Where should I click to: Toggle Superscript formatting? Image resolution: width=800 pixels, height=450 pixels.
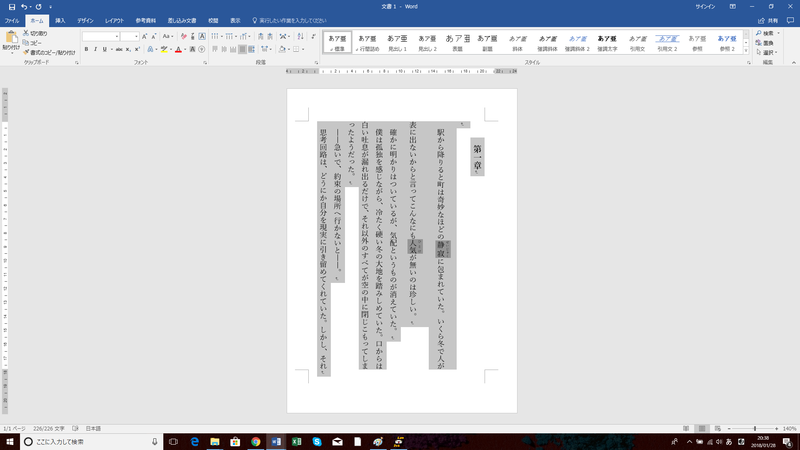point(137,49)
